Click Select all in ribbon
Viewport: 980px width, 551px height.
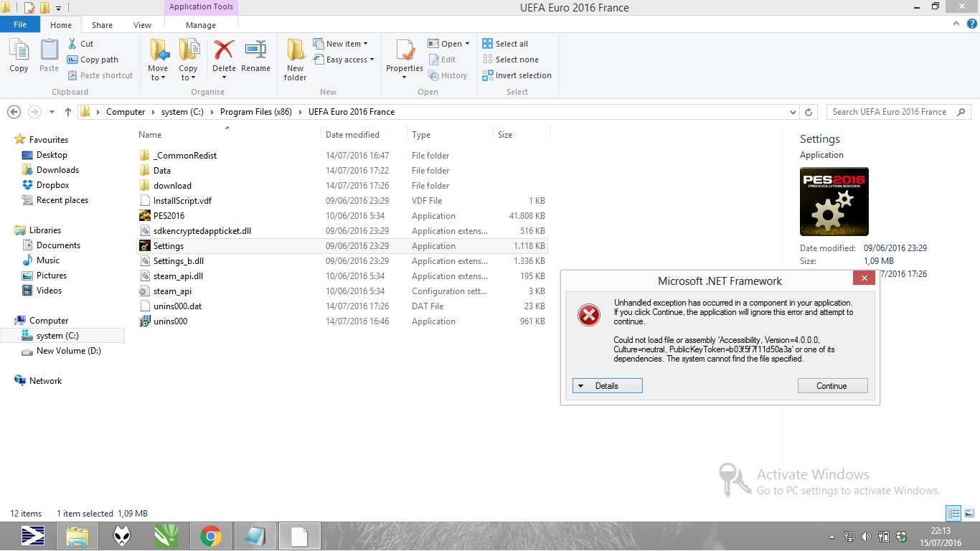click(x=506, y=44)
